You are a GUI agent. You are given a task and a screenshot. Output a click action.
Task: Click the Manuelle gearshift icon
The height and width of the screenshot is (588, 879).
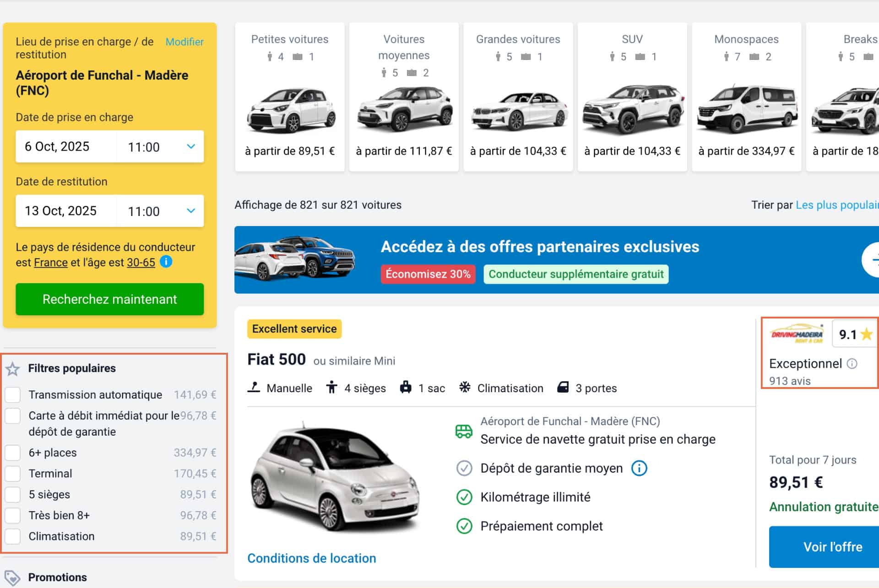254,387
